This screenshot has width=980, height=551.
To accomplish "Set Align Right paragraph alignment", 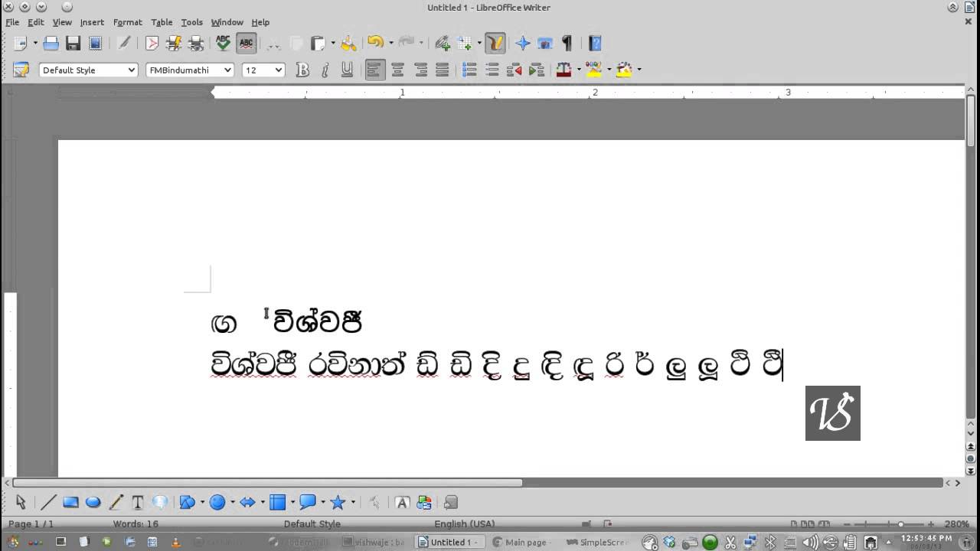I will (x=420, y=70).
